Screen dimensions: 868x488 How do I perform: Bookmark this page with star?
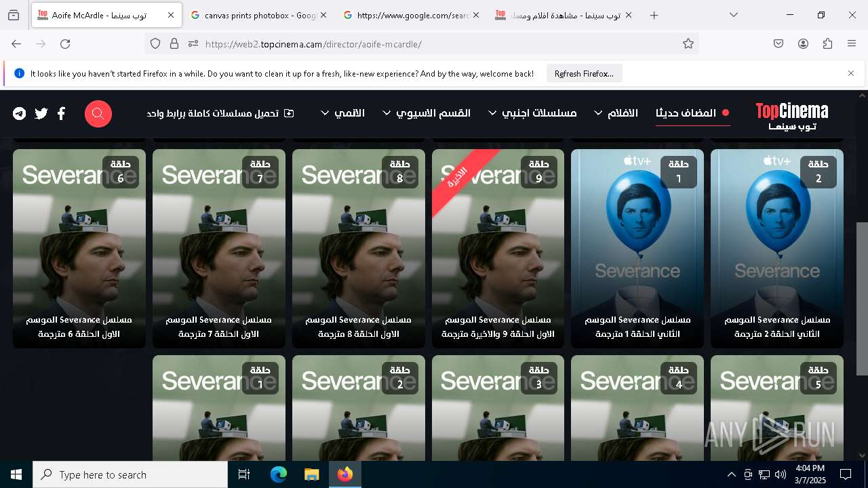click(688, 44)
